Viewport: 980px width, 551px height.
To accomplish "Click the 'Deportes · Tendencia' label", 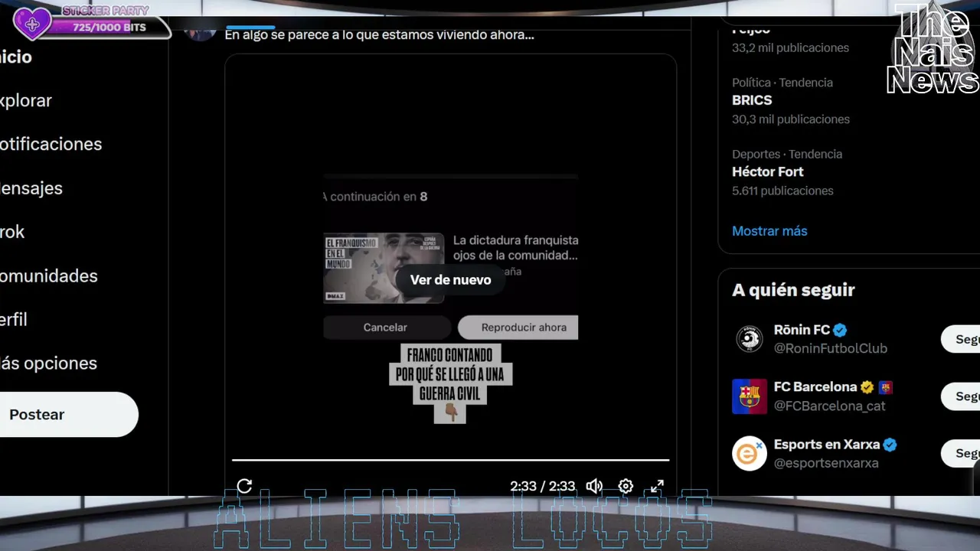I will point(787,154).
